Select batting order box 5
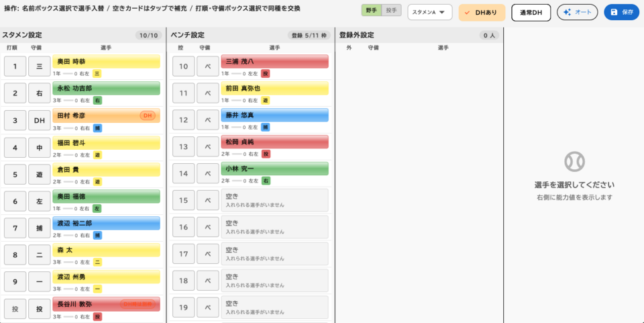The width and height of the screenshot is (644, 323). click(15, 174)
